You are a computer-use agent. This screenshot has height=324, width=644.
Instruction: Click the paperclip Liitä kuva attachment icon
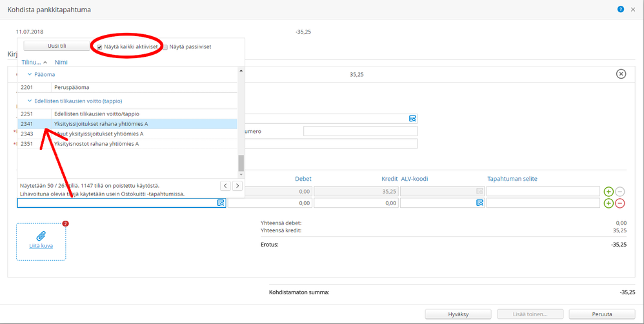pyautogui.click(x=41, y=236)
